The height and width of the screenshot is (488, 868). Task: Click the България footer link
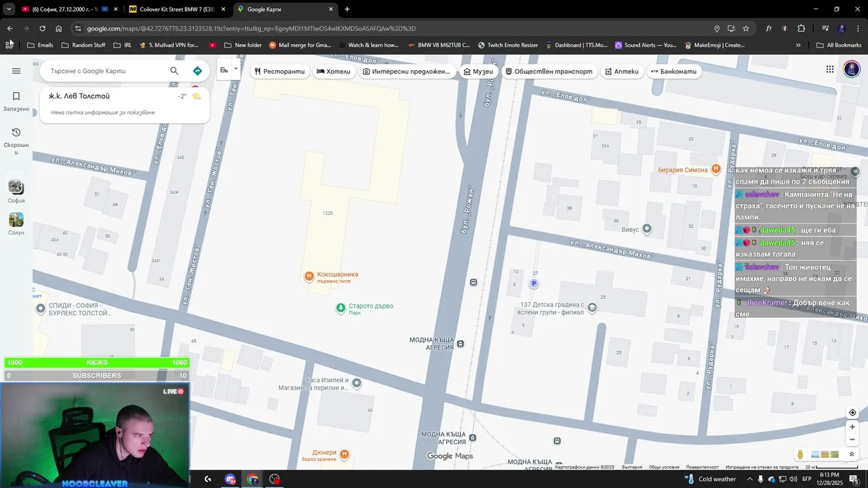631,467
